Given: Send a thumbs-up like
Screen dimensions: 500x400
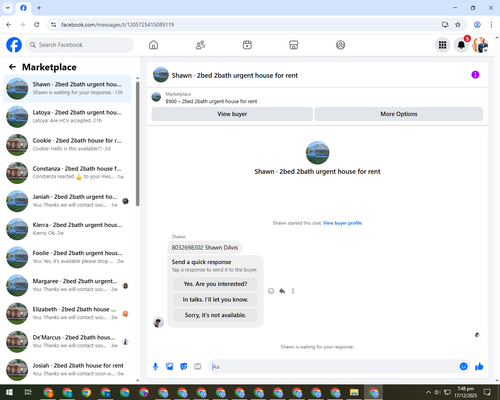Looking at the screenshot, I should pos(479,367).
